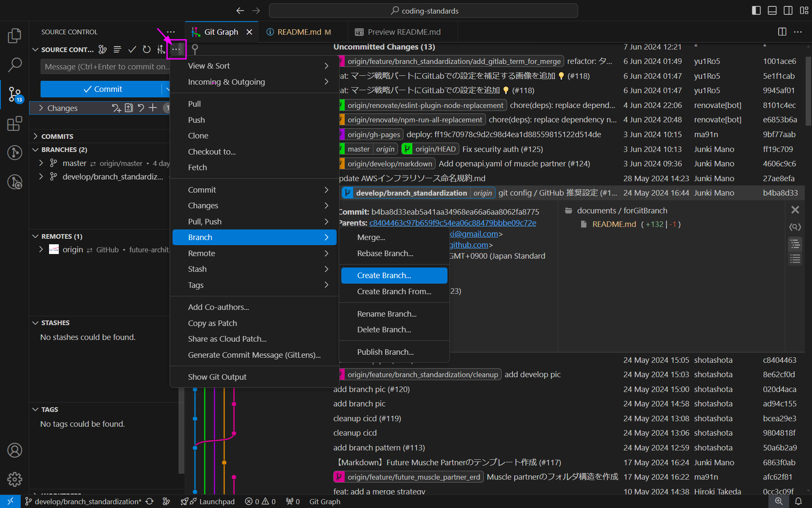
Task: Click the customize layout icon
Action: pos(804,11)
